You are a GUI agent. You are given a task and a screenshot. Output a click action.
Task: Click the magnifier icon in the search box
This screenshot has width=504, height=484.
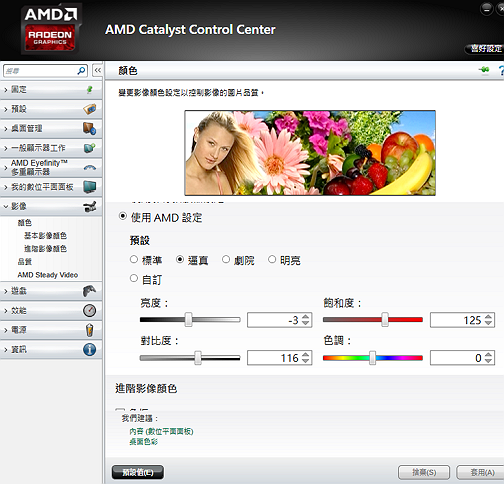click(x=81, y=71)
